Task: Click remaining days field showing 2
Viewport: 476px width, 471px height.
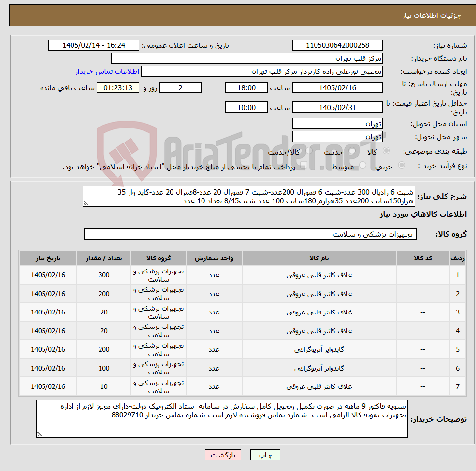Action: pyautogui.click(x=180, y=88)
